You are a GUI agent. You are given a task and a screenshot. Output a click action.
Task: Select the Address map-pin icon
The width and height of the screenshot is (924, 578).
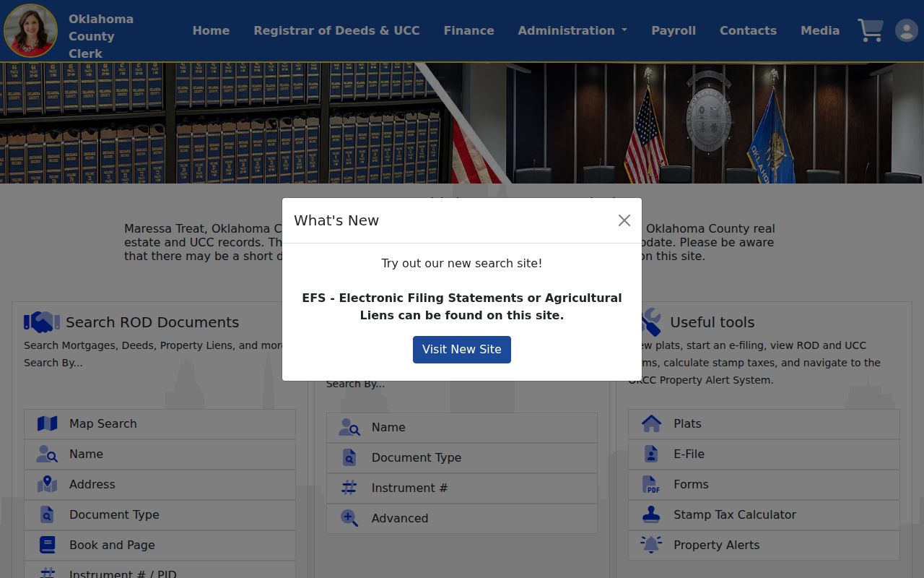coord(47,484)
